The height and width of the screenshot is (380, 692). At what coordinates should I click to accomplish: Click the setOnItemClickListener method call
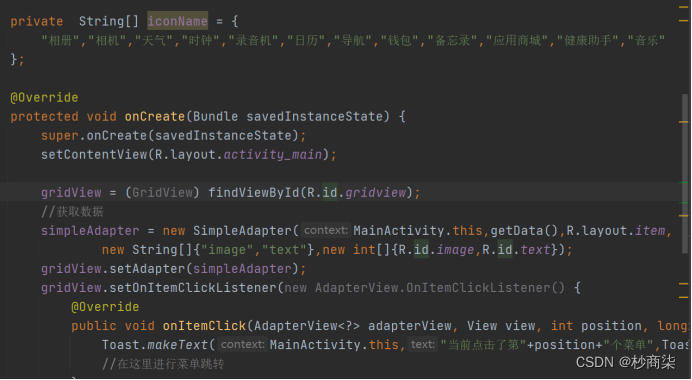coord(192,288)
